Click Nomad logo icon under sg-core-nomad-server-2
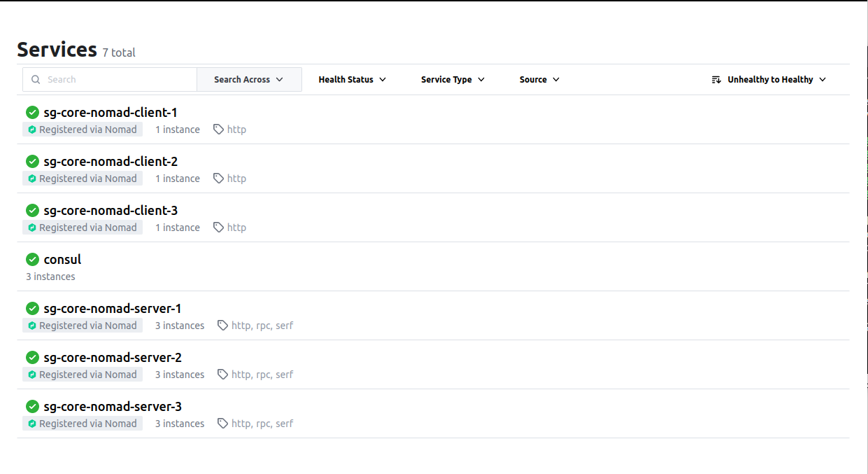The image size is (868, 474). point(32,375)
